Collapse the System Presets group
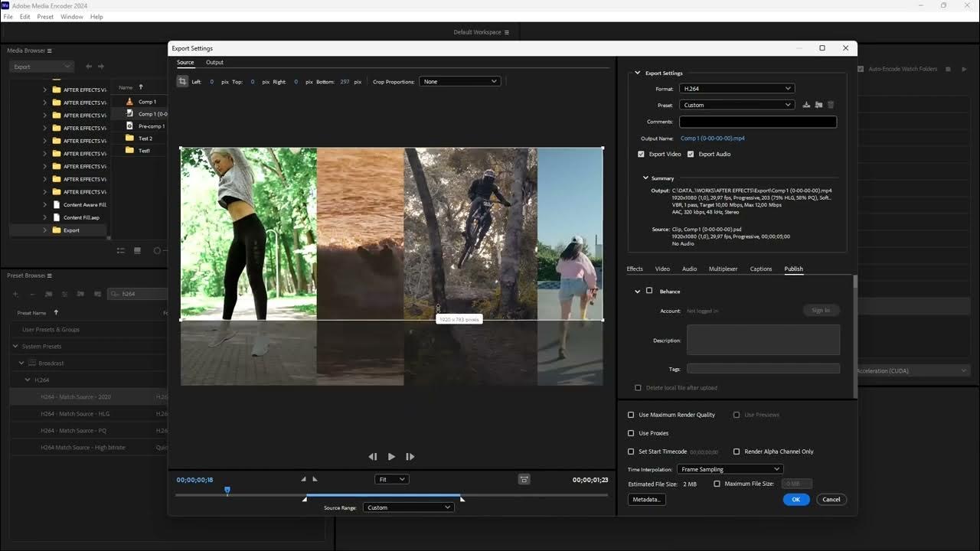 tap(15, 347)
